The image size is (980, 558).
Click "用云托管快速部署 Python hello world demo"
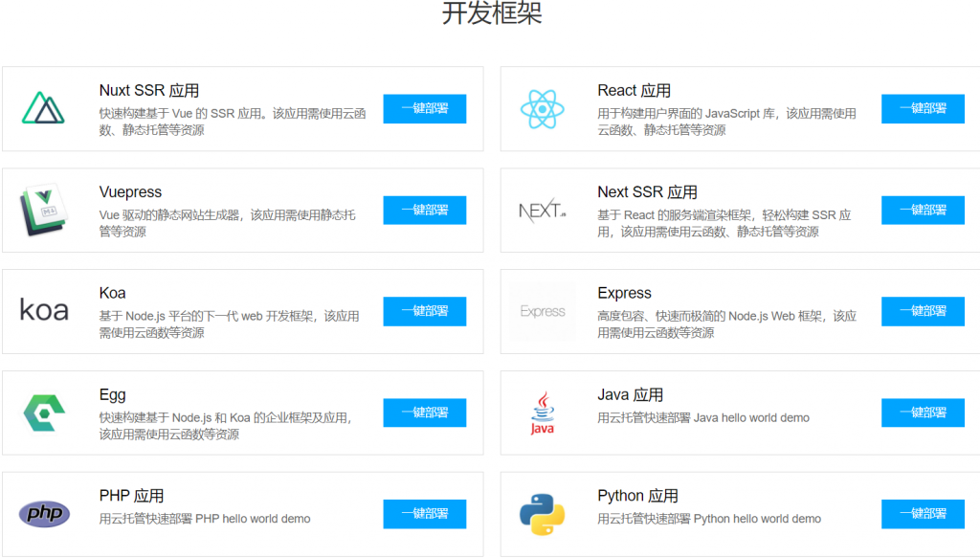(709, 519)
